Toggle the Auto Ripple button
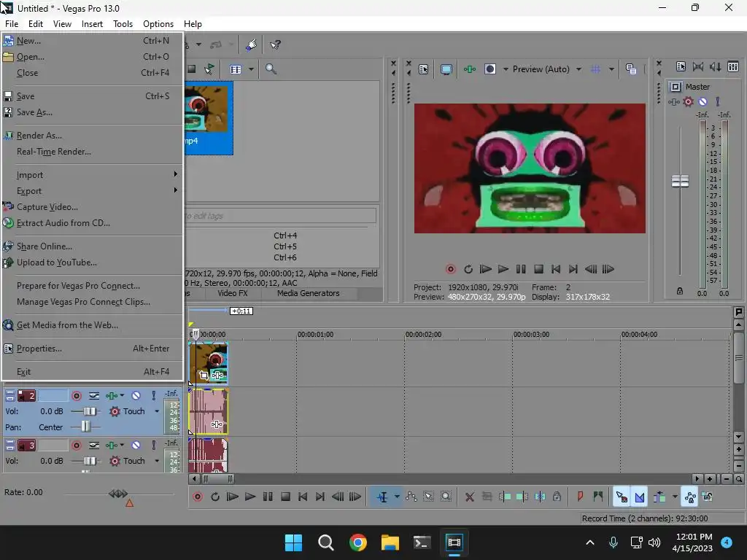The height and width of the screenshot is (560, 747). 659,497
